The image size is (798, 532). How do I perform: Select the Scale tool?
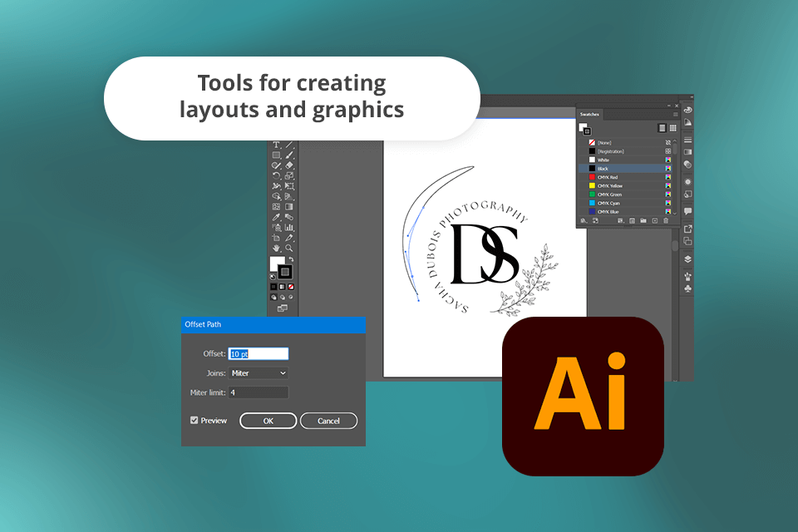pyautogui.click(x=289, y=175)
